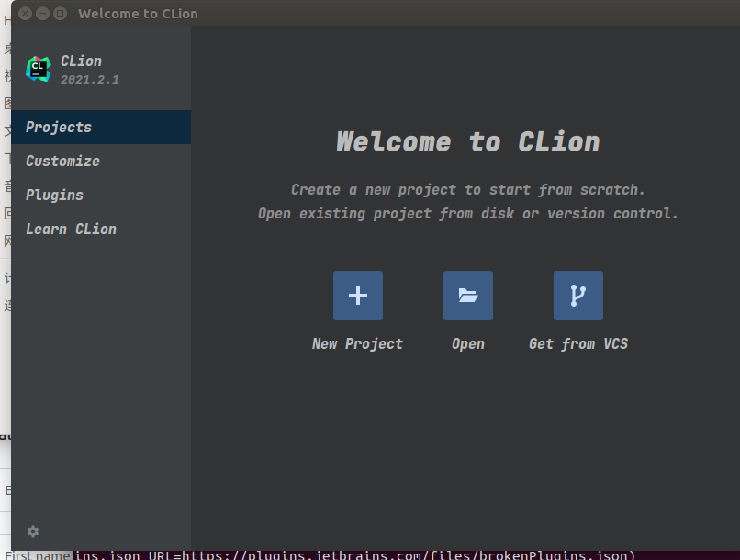Switch to the Customize tab

tap(62, 161)
